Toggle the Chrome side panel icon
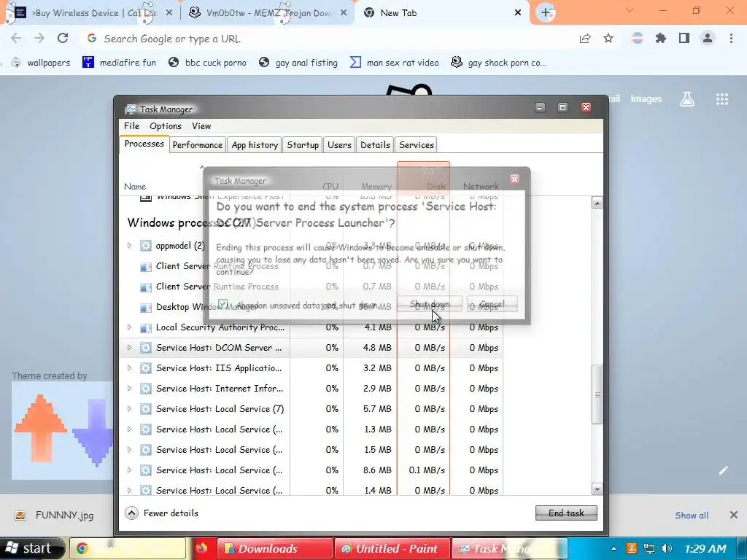Screen dimensions: 747x560 click(684, 38)
